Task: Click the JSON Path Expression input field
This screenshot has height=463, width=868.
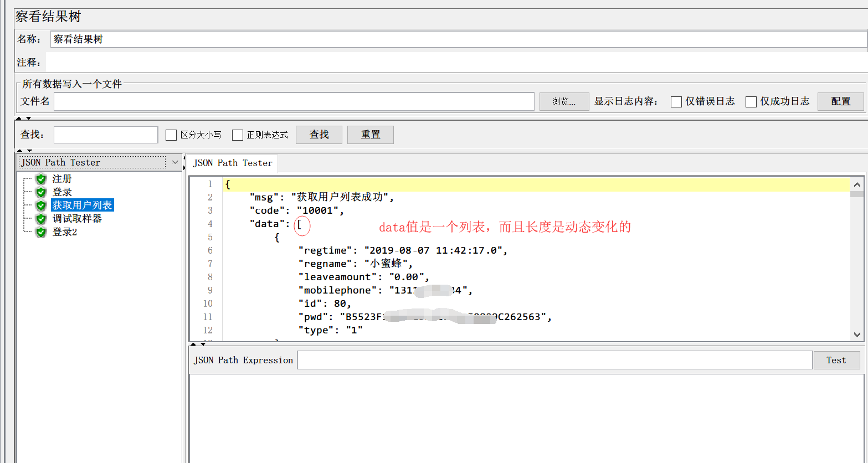Action: click(x=554, y=360)
